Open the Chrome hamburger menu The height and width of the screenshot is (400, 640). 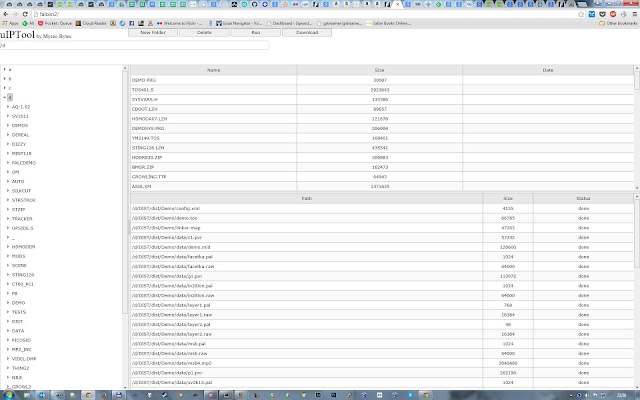click(634, 14)
